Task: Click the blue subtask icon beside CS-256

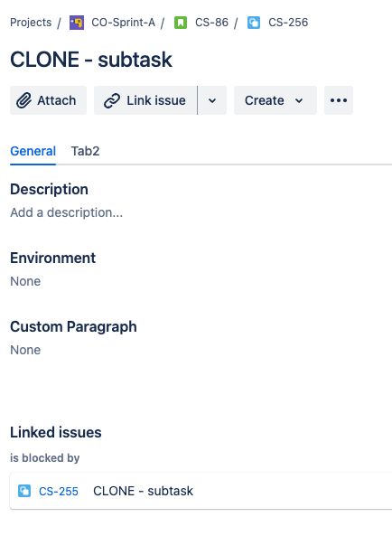Action: pyautogui.click(x=254, y=23)
